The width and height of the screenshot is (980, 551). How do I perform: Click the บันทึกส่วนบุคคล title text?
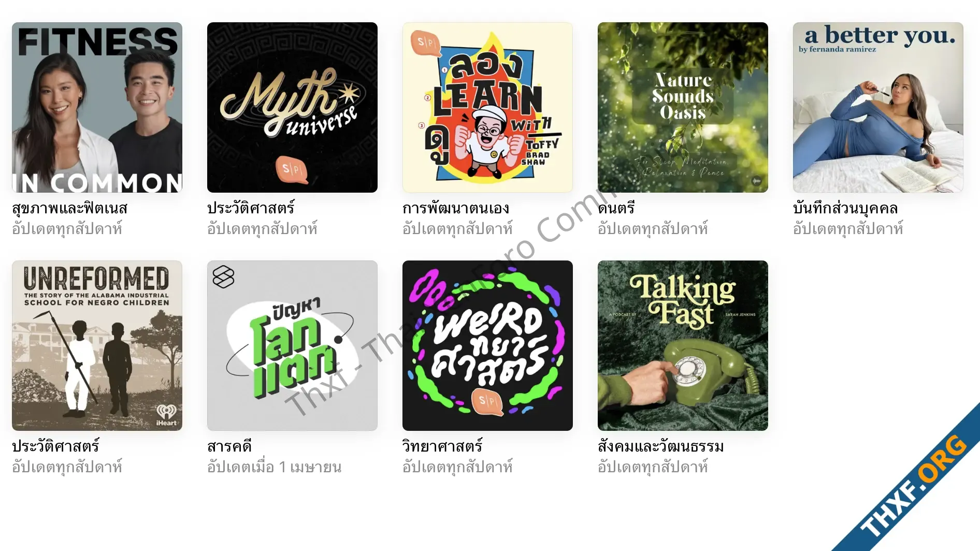(845, 208)
